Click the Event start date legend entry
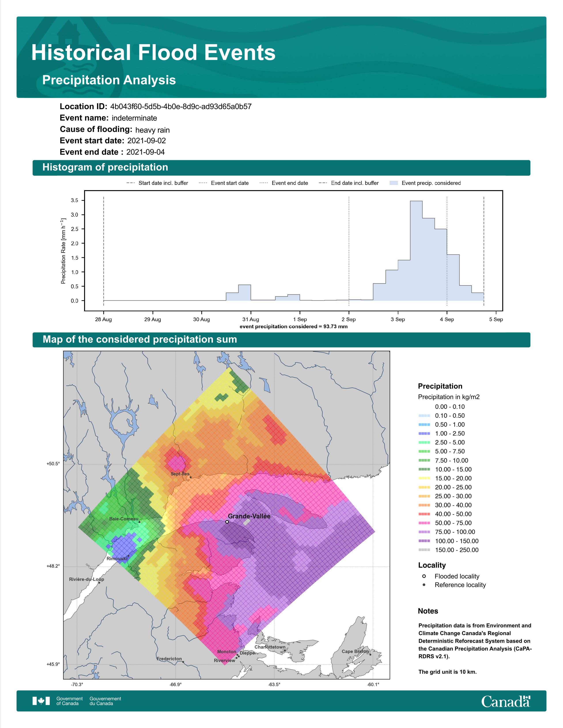Image resolution: width=563 pixels, height=728 pixels. click(x=224, y=183)
